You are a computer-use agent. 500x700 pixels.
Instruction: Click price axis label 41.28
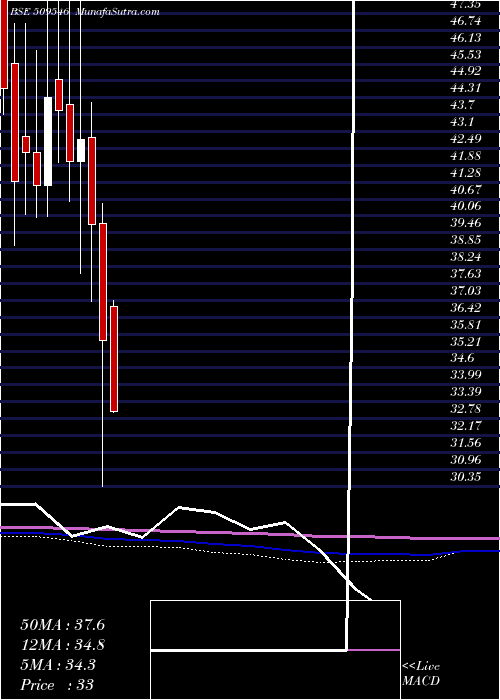click(466, 173)
